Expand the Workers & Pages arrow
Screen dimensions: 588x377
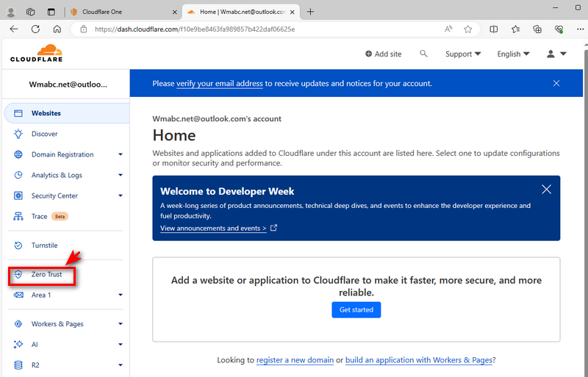[121, 324]
